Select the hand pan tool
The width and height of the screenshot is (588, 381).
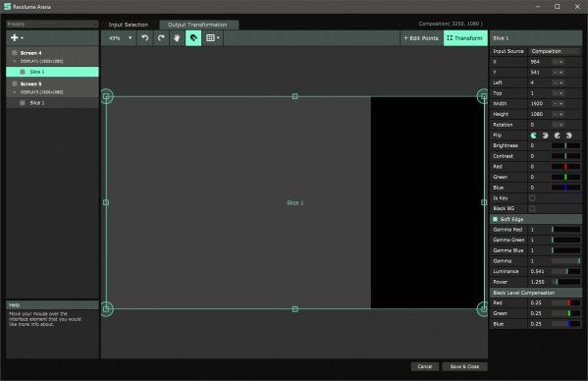pyautogui.click(x=177, y=38)
